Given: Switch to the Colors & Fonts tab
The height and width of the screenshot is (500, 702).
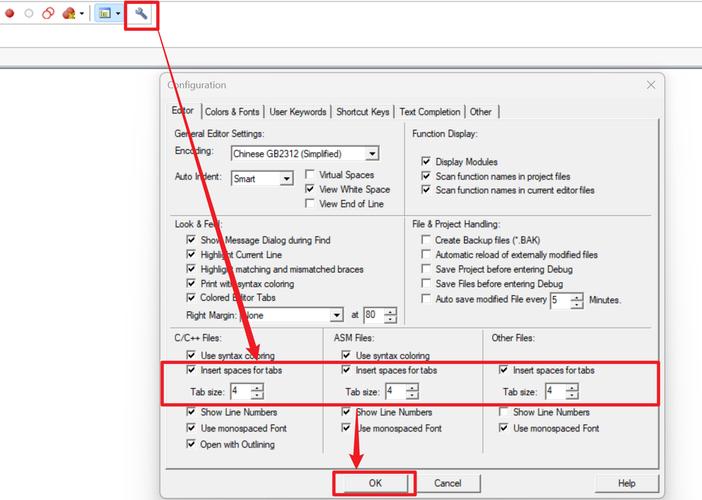Looking at the screenshot, I should (232, 112).
